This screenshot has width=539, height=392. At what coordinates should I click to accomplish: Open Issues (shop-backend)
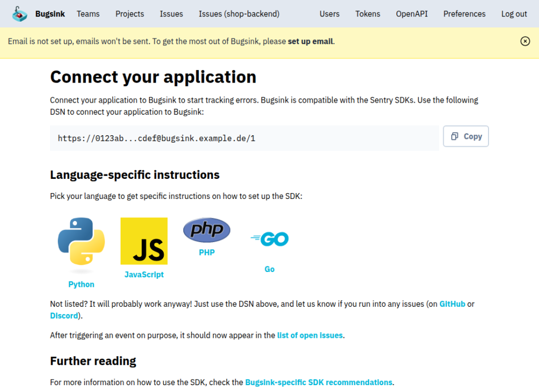(239, 14)
